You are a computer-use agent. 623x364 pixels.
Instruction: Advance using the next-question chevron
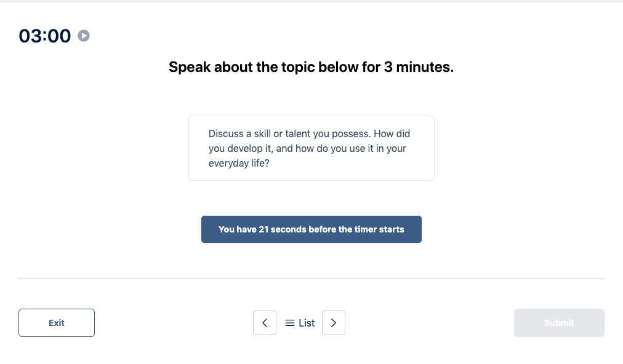[334, 322]
